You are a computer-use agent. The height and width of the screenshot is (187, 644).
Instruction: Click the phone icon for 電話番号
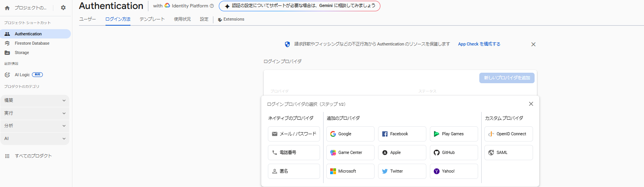274,152
